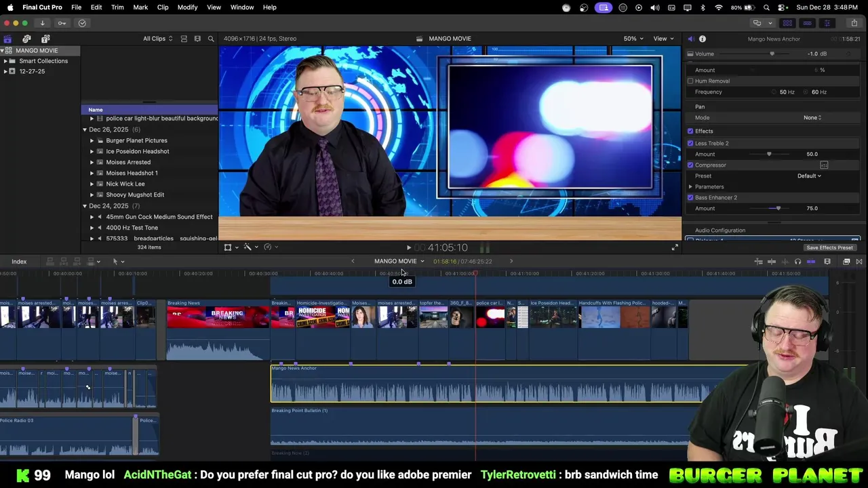Toggle Hum Removal checkbox
This screenshot has height=488, width=868.
coord(690,81)
